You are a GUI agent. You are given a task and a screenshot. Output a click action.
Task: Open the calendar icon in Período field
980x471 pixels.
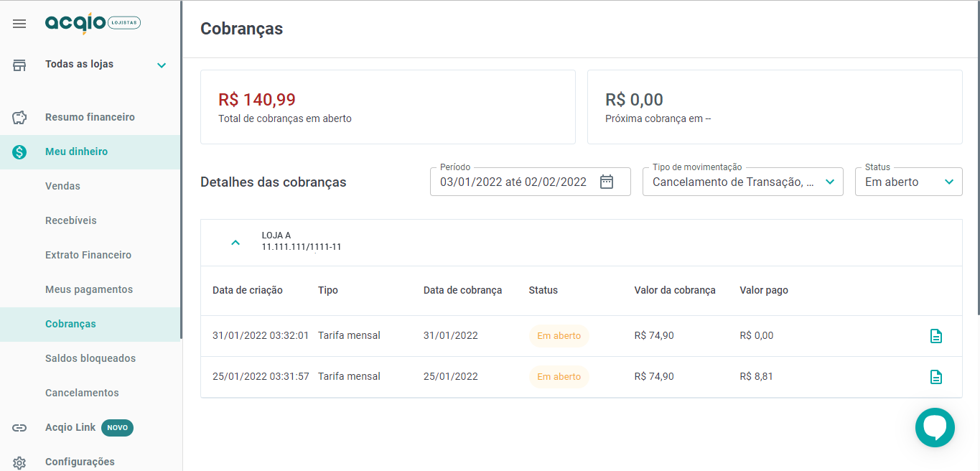click(607, 182)
